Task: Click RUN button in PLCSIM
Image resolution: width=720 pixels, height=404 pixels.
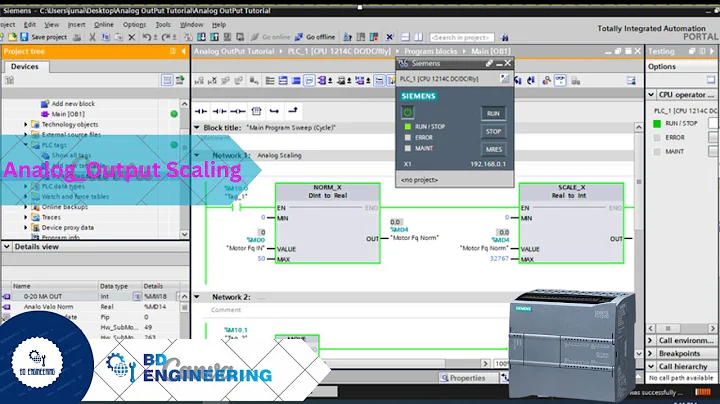Action: coord(493,113)
